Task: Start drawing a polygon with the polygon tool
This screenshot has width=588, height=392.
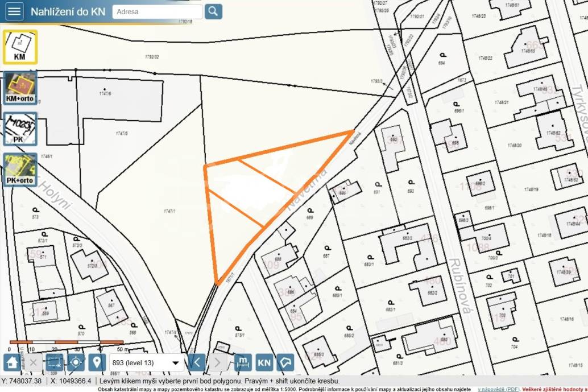Action: (284, 362)
